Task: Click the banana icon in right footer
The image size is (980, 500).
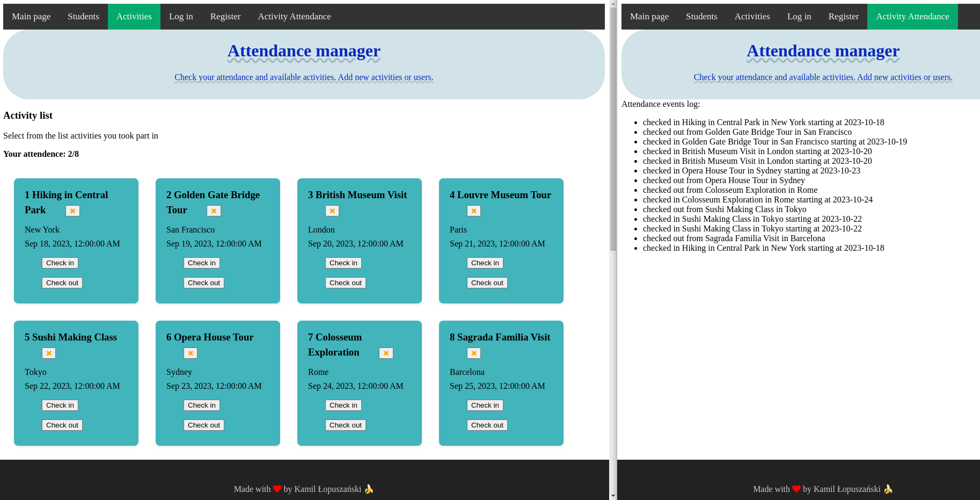Action: tap(888, 489)
